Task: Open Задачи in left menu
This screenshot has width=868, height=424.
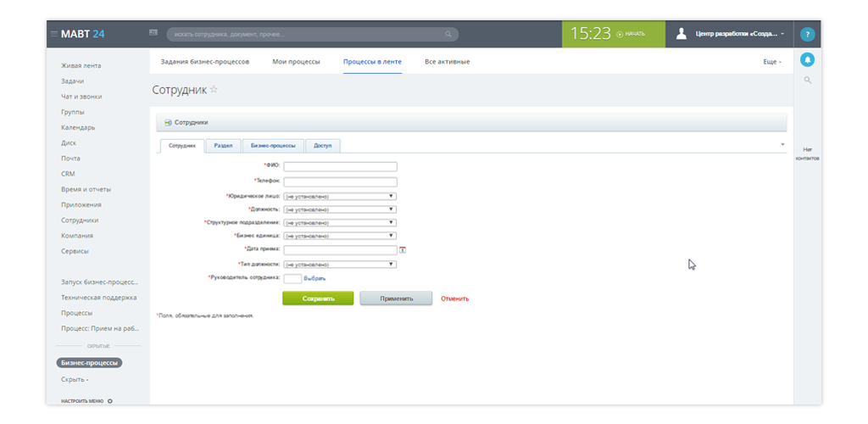Action: [x=73, y=81]
